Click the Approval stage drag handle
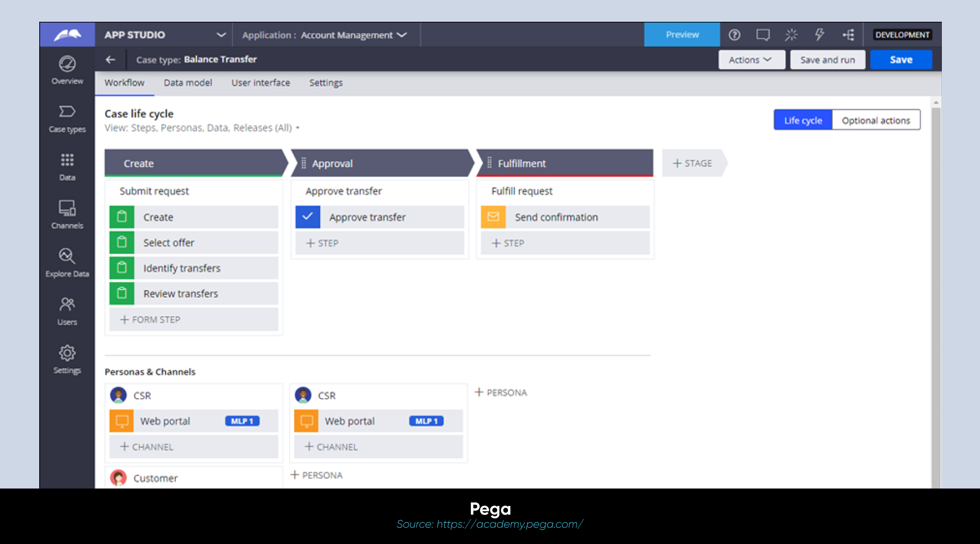 point(304,163)
